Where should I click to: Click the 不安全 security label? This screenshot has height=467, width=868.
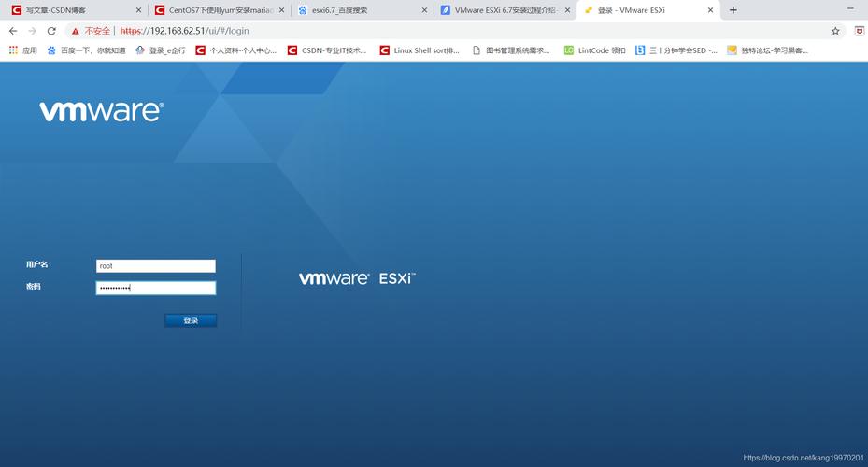tap(97, 31)
